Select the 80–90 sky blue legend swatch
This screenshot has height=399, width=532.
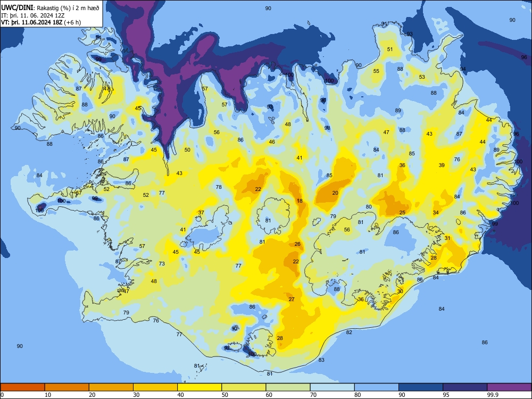[x=377, y=387]
